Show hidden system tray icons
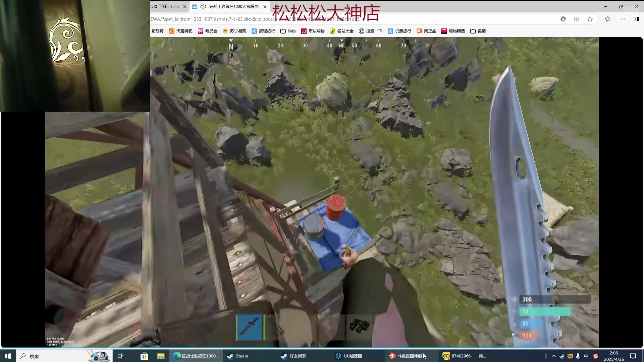This screenshot has height=362, width=644. tap(554, 356)
